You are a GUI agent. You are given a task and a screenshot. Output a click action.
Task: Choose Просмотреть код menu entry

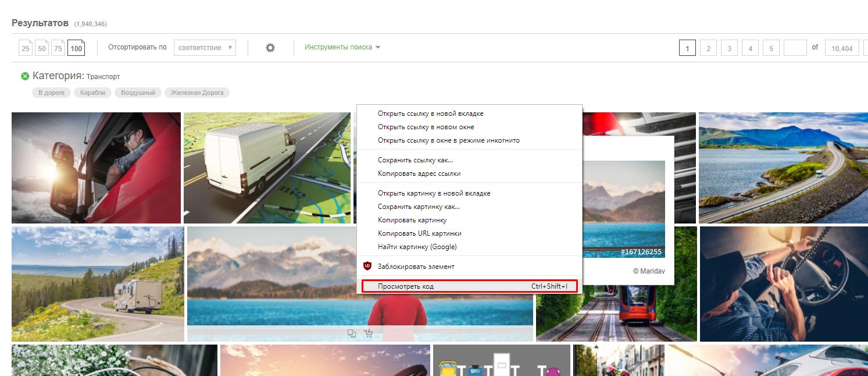click(x=469, y=286)
